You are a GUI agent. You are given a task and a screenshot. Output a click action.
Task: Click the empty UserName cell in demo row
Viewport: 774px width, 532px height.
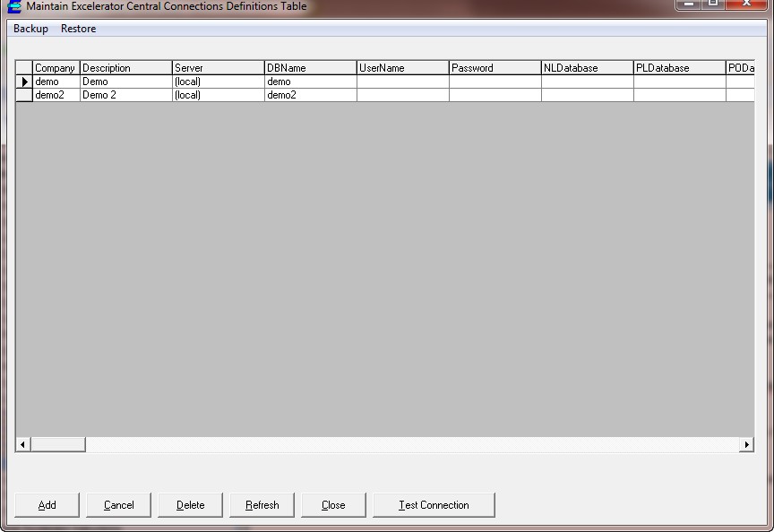(x=403, y=82)
